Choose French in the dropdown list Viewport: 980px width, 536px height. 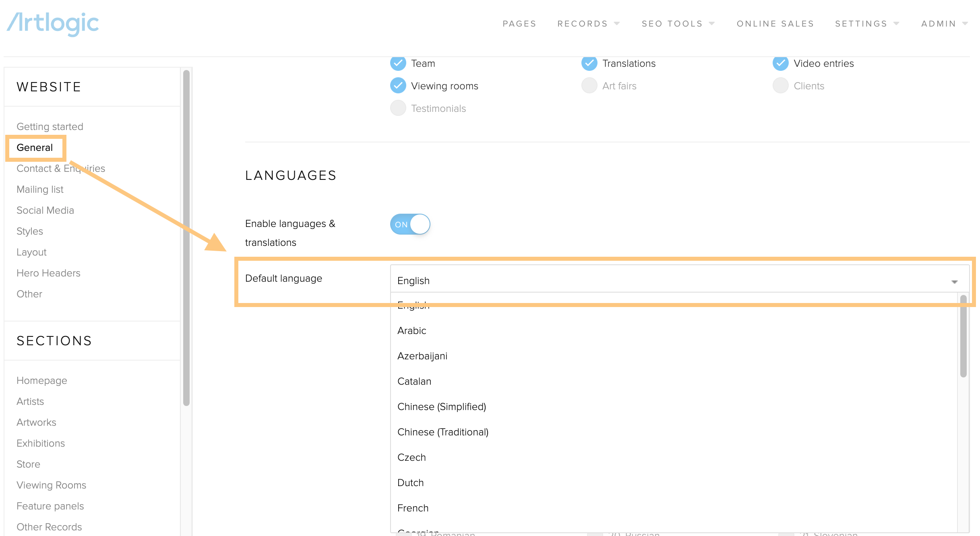[x=413, y=508]
